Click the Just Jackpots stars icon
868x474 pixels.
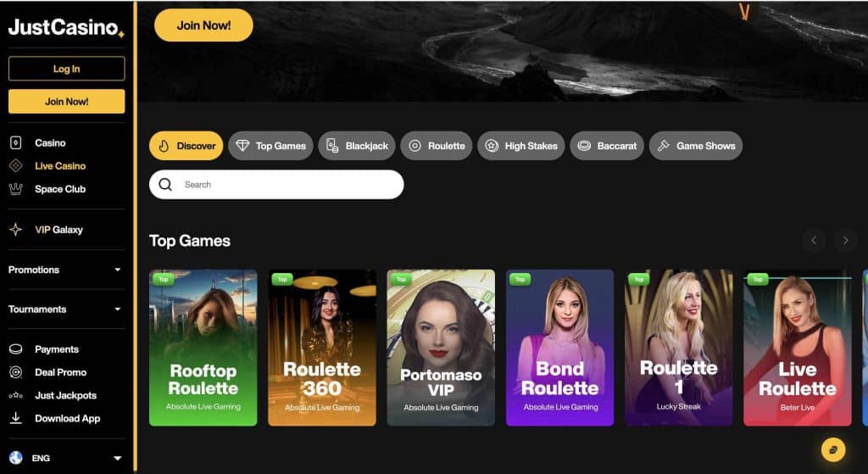coord(15,395)
